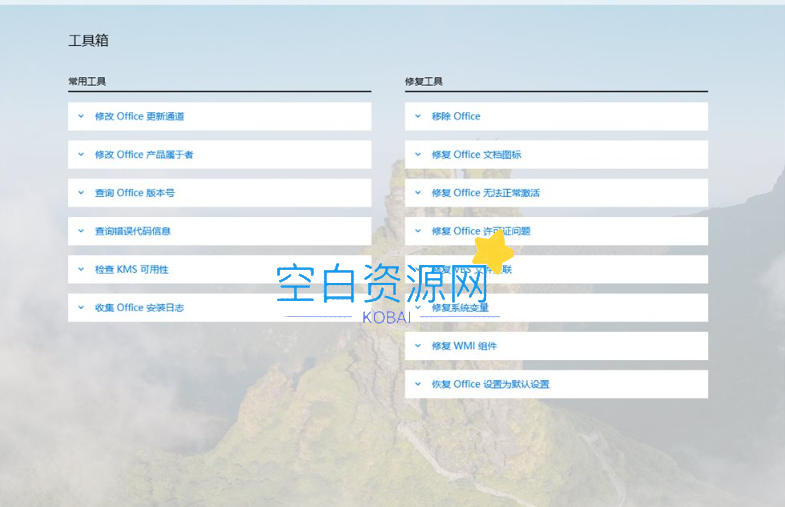785x507 pixels.
Task: Expand the 检查 KMS 可用性 chevron
Action: point(81,269)
